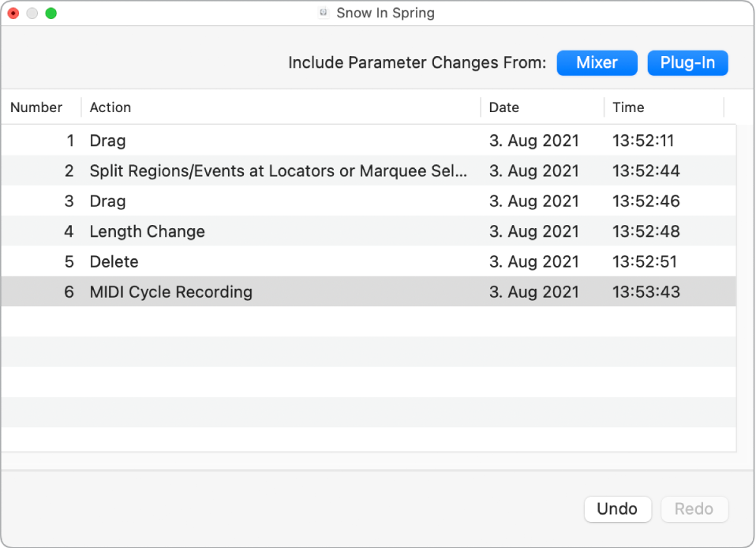The image size is (756, 548).
Task: Click the Undo button
Action: point(617,509)
